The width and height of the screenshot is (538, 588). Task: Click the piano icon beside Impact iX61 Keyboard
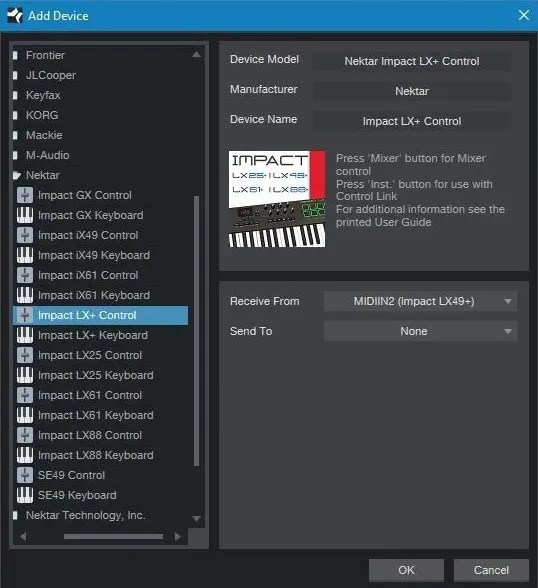[x=25, y=295]
